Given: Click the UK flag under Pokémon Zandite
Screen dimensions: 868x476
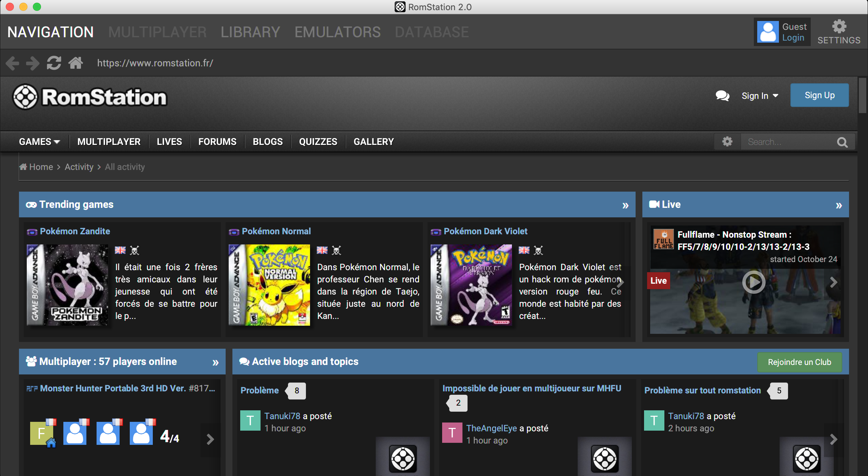Looking at the screenshot, I should [120, 250].
